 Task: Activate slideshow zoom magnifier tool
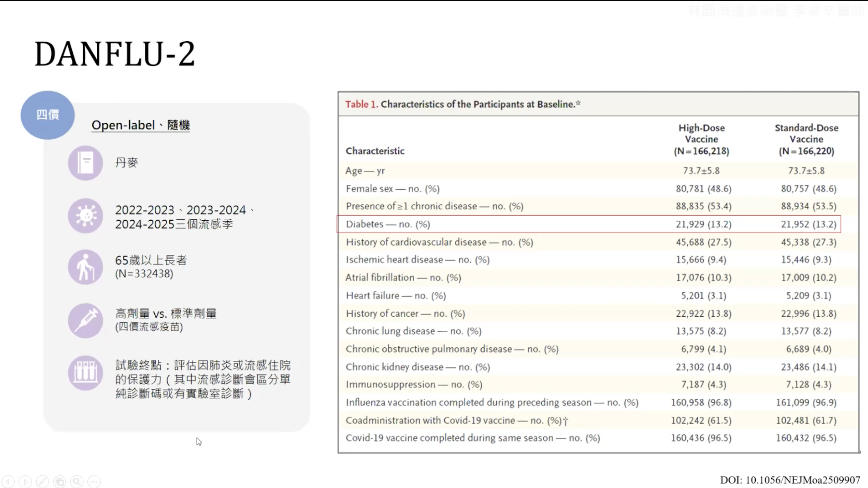point(77,481)
